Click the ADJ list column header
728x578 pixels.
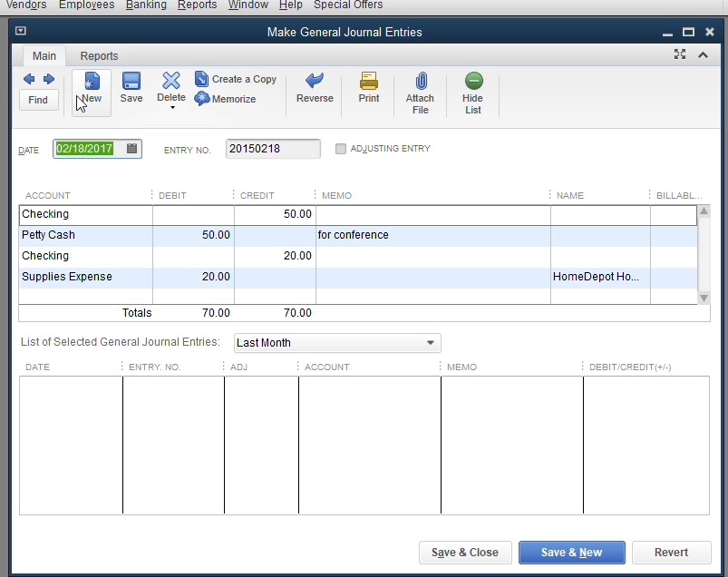pyautogui.click(x=238, y=367)
